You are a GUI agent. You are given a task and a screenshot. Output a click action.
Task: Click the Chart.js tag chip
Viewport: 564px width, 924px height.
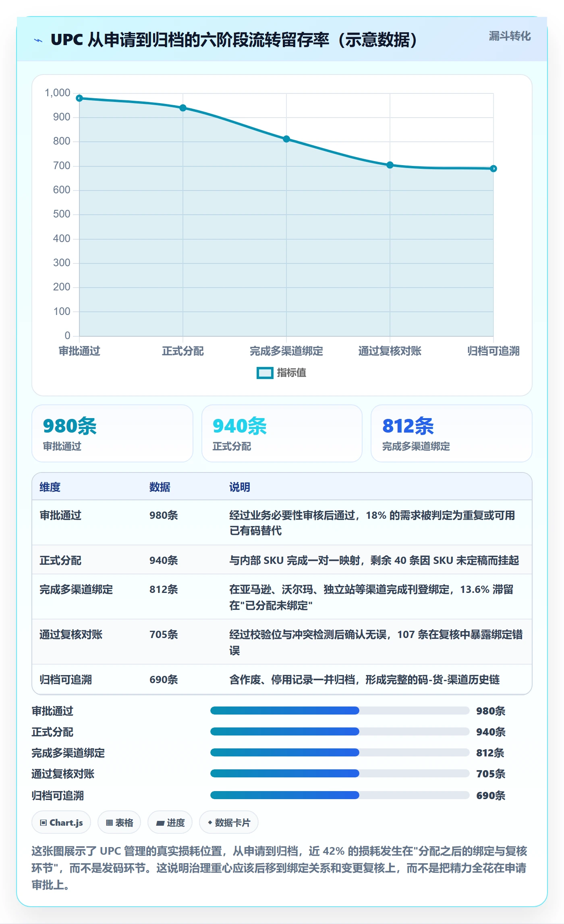click(x=61, y=822)
